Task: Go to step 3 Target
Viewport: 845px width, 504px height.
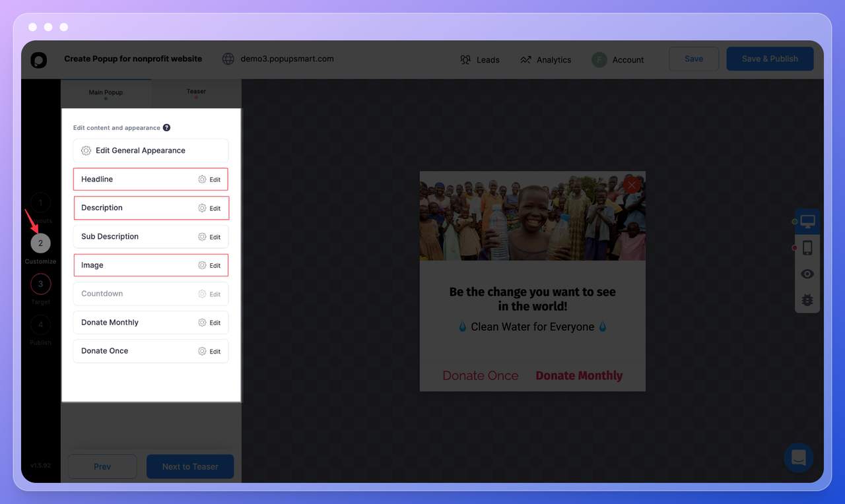Action: [40, 284]
